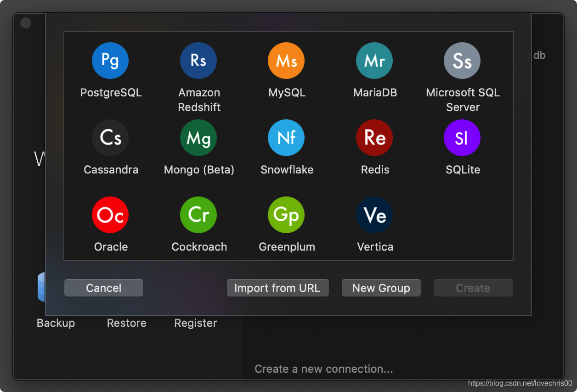Image resolution: width=577 pixels, height=392 pixels.
Task: Select the Redis Re icon
Action: (x=374, y=138)
